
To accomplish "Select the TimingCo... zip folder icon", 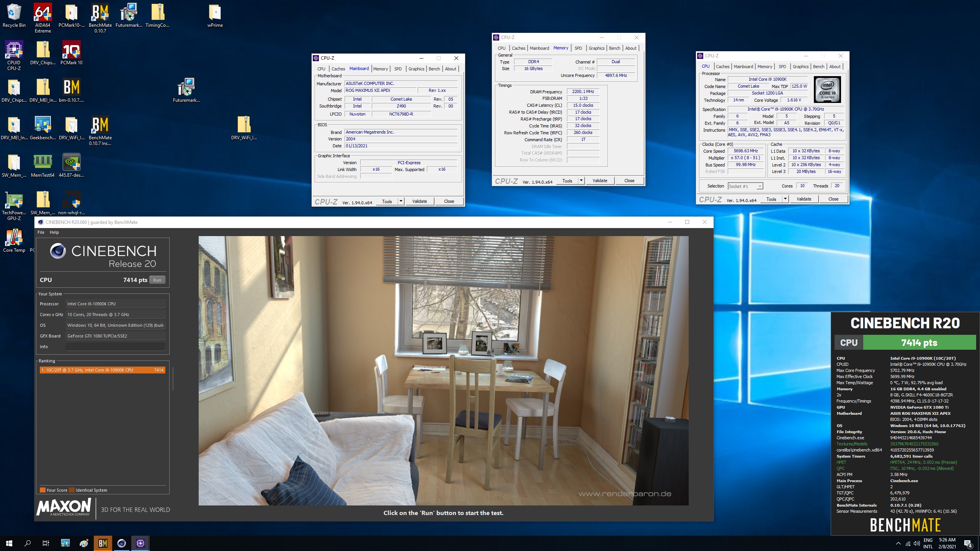I will coord(157,16).
